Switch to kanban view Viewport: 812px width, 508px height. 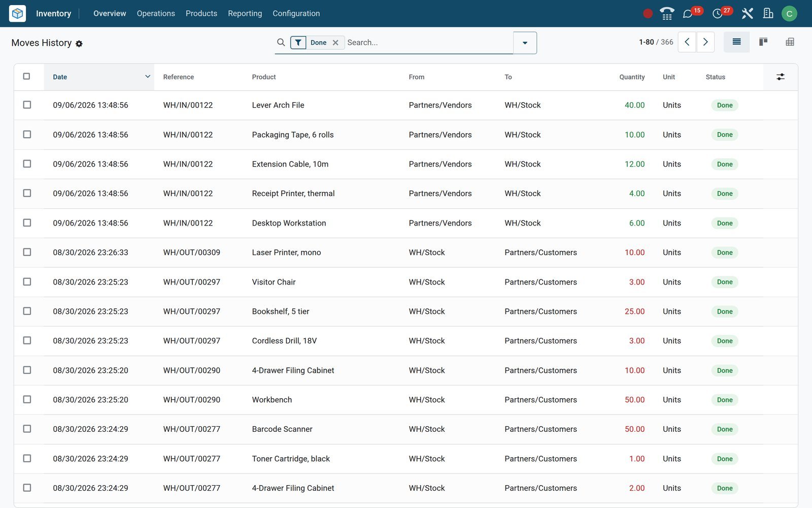(763, 42)
